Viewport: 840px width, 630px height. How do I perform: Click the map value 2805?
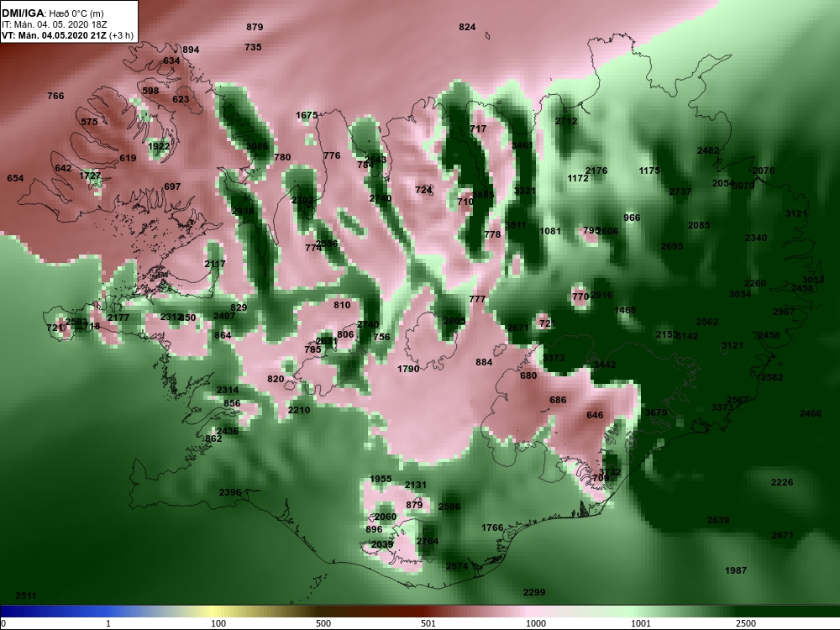coord(454,321)
